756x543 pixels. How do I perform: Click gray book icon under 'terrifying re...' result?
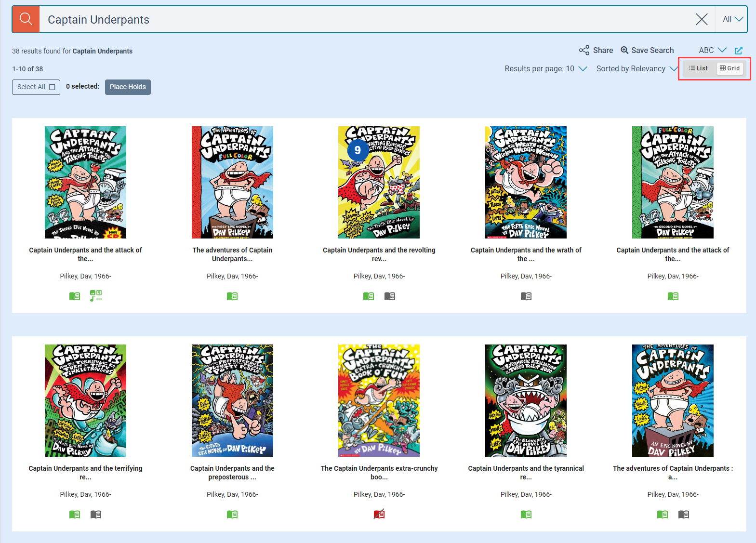(x=96, y=515)
